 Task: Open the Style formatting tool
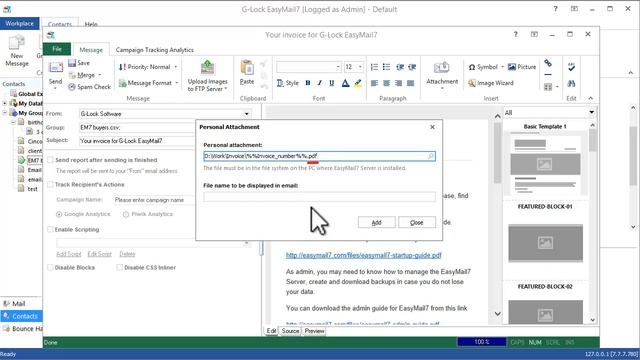288,83
